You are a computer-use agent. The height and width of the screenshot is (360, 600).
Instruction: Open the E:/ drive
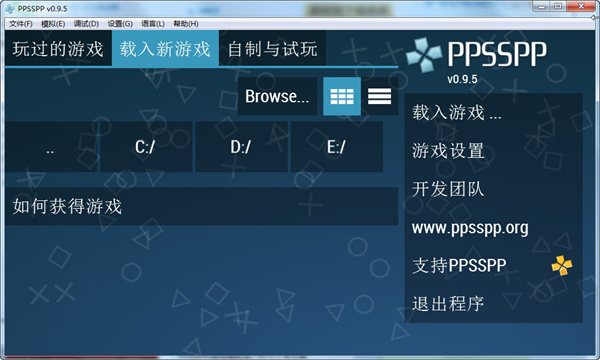pyautogui.click(x=337, y=147)
